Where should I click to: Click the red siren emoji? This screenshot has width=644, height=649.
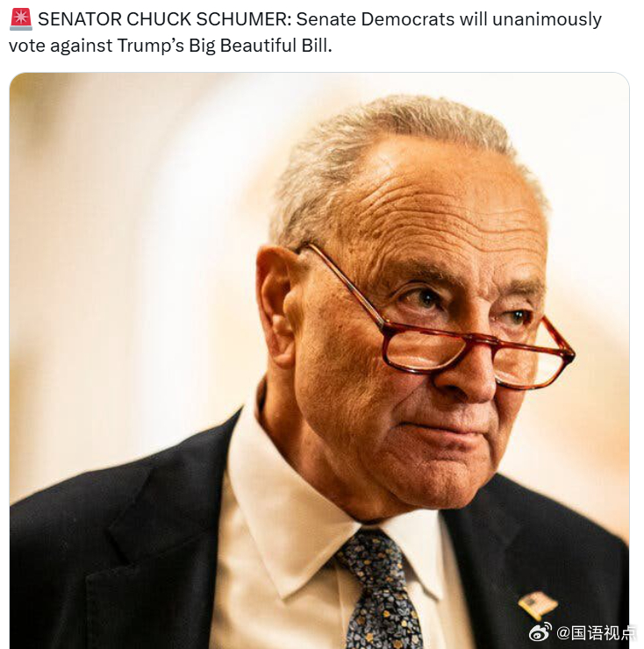coord(21,19)
